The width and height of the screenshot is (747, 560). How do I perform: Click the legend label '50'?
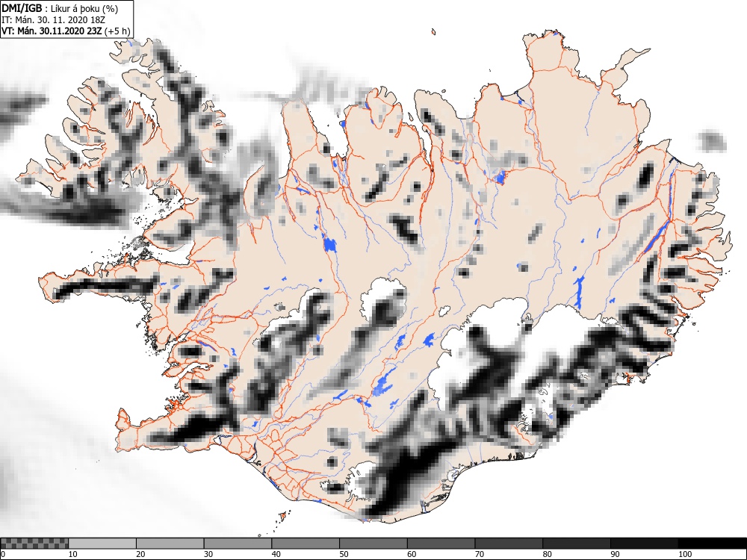click(x=344, y=554)
